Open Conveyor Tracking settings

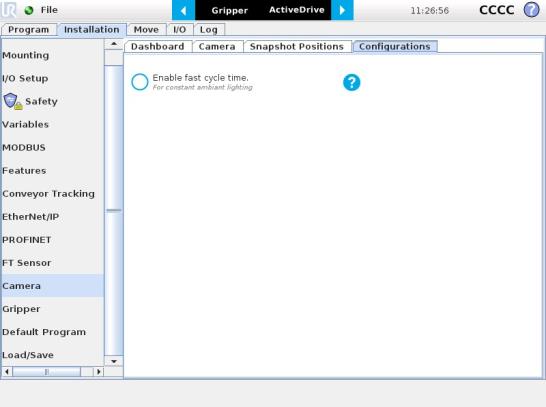(48, 194)
